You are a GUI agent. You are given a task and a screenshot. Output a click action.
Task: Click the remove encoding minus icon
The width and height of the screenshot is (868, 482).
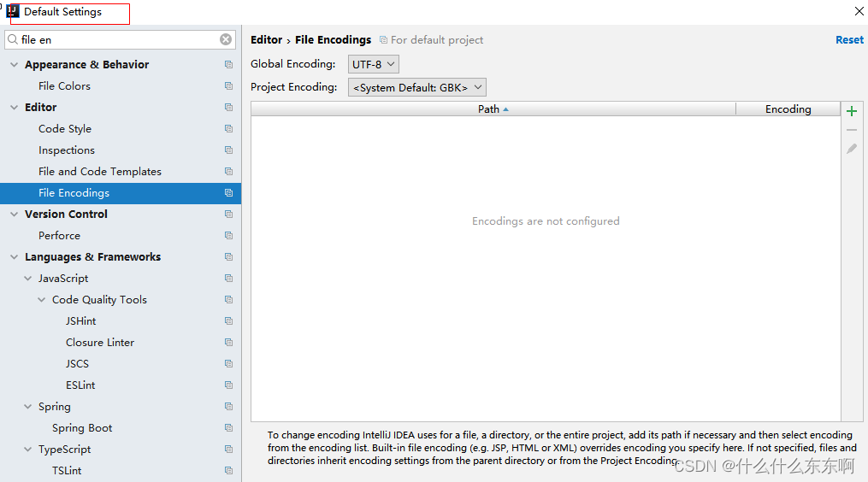852,130
